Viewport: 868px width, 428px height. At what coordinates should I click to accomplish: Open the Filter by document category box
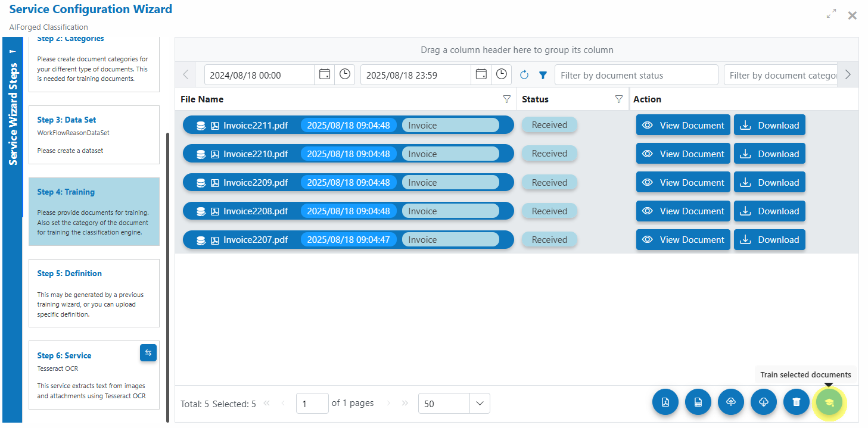coord(780,75)
